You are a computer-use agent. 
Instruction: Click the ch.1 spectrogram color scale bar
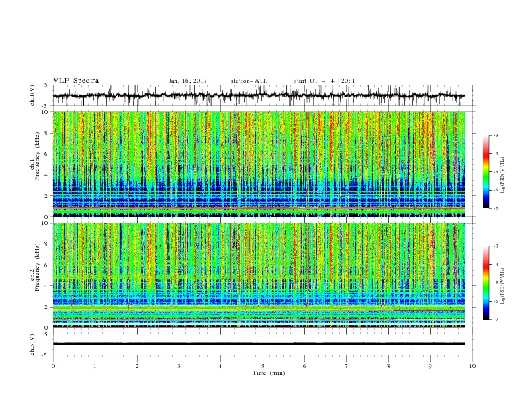pos(486,172)
